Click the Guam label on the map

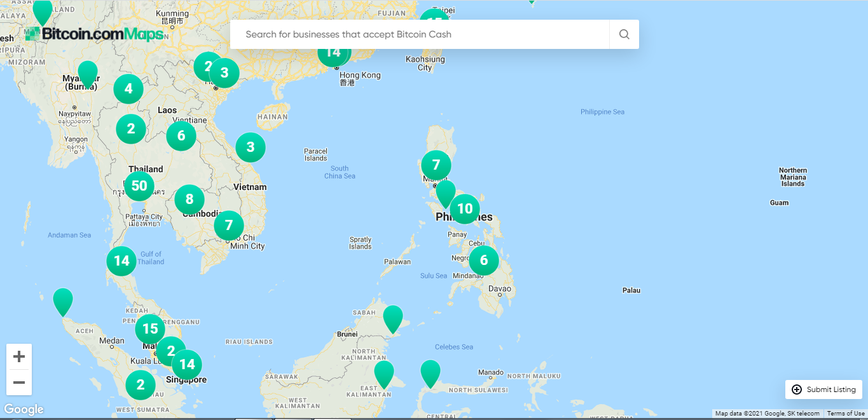tap(779, 203)
